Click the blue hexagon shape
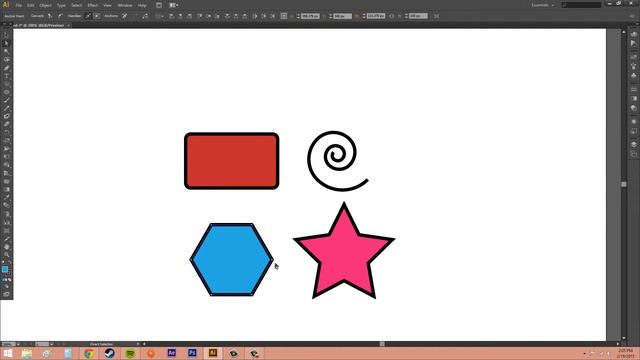This screenshot has height=360, width=640. pos(231,259)
